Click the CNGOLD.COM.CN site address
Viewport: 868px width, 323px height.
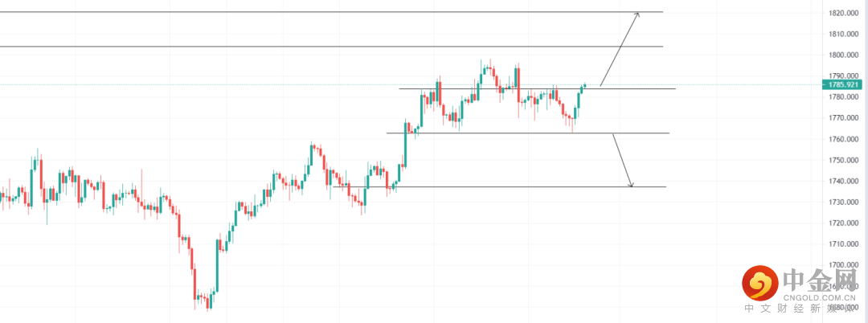coord(819,297)
